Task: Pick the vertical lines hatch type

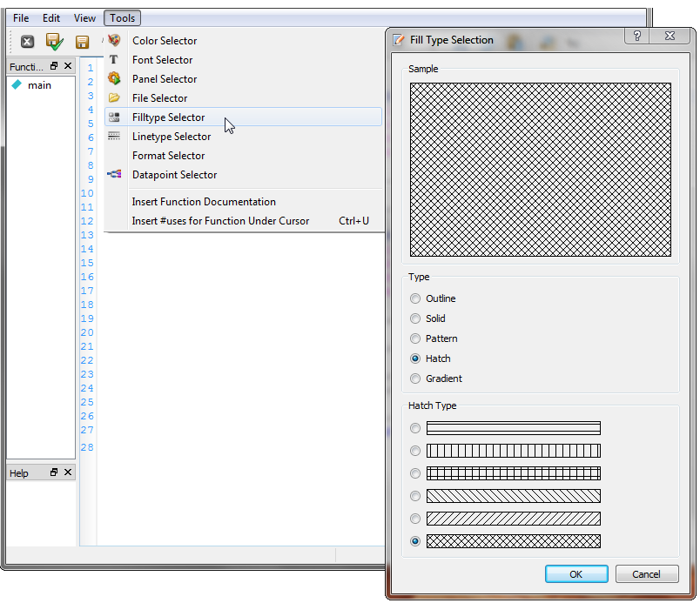Action: coord(415,451)
